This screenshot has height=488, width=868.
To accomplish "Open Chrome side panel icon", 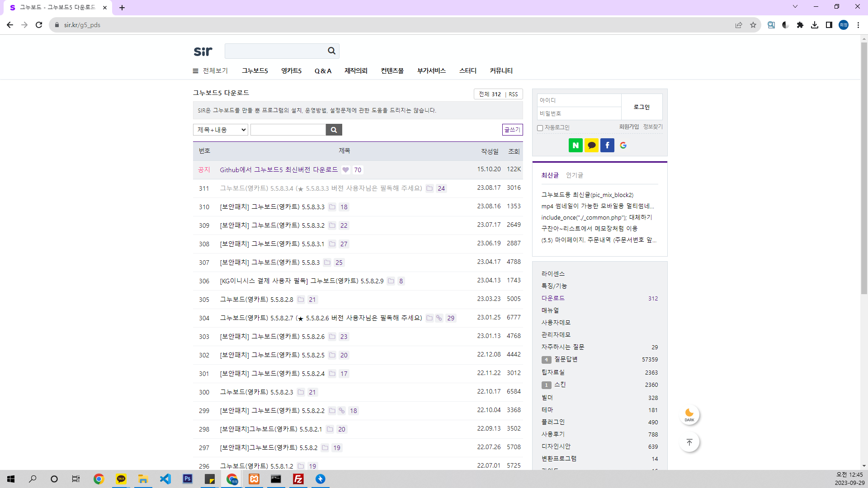I will (x=829, y=25).
